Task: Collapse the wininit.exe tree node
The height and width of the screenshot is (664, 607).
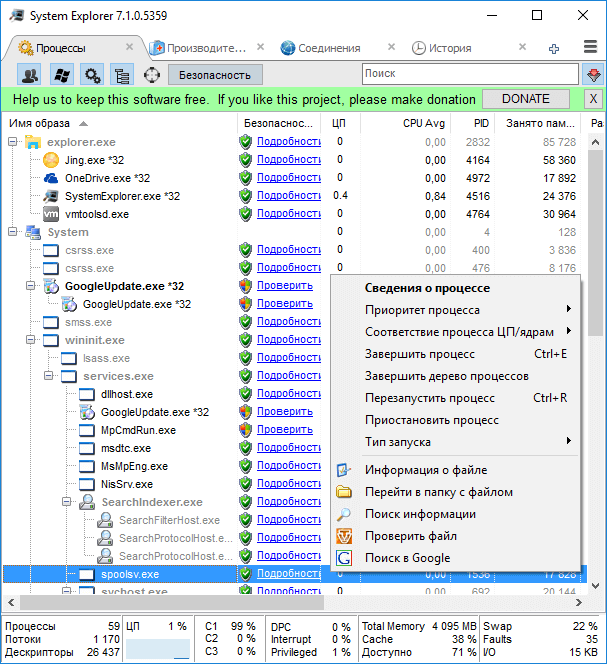Action: pos(30,340)
